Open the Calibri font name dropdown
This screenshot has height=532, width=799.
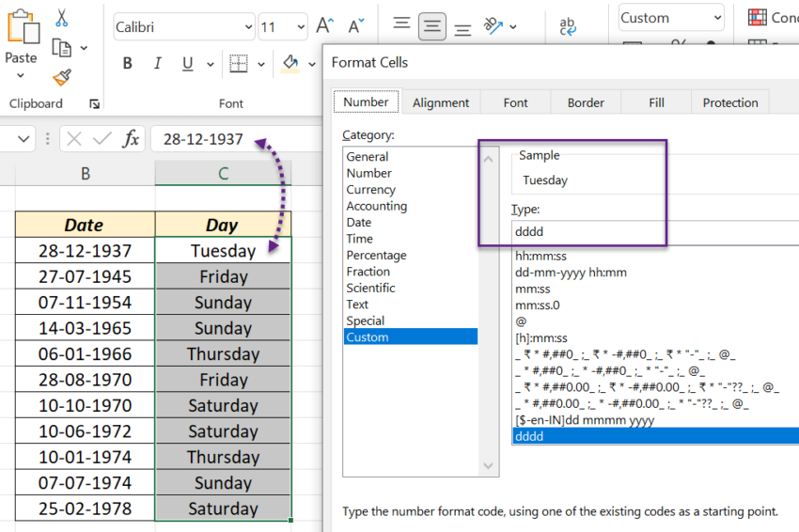[248, 27]
